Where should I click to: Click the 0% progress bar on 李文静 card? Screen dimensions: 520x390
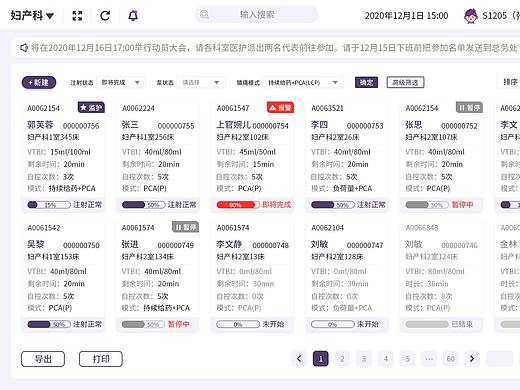coord(238,324)
